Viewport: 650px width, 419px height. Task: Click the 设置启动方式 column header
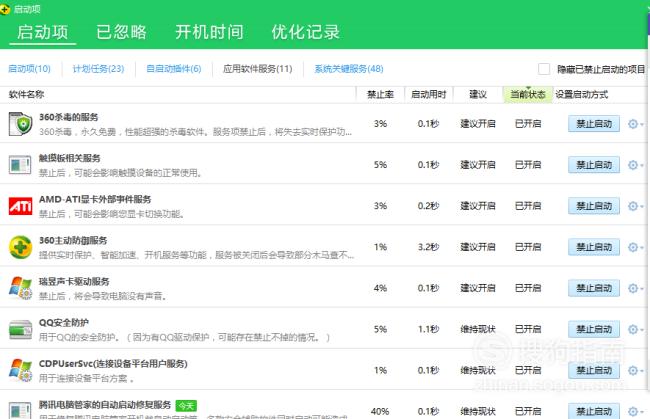pos(582,94)
